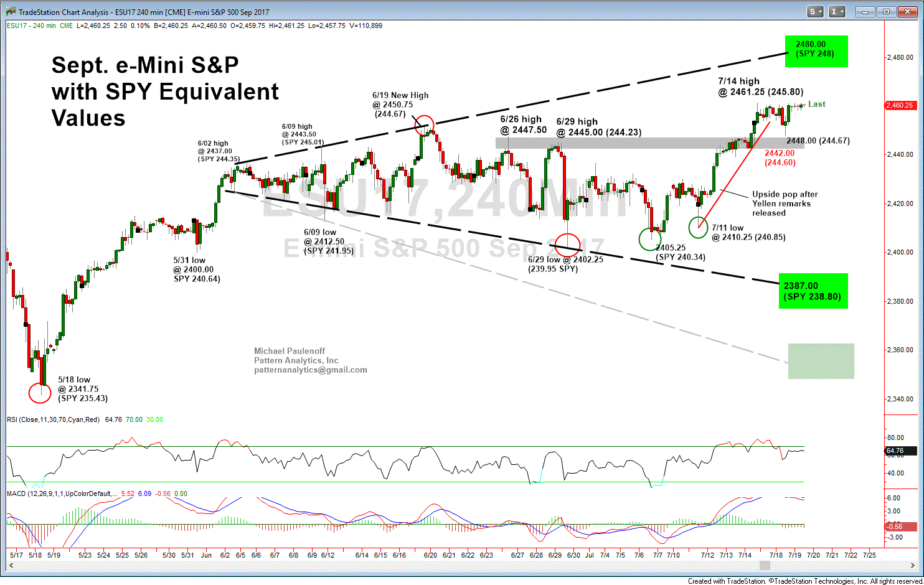Select the 'Upside pop after Yellen remarks' note
Screen dimensions: 924x585
click(x=785, y=204)
